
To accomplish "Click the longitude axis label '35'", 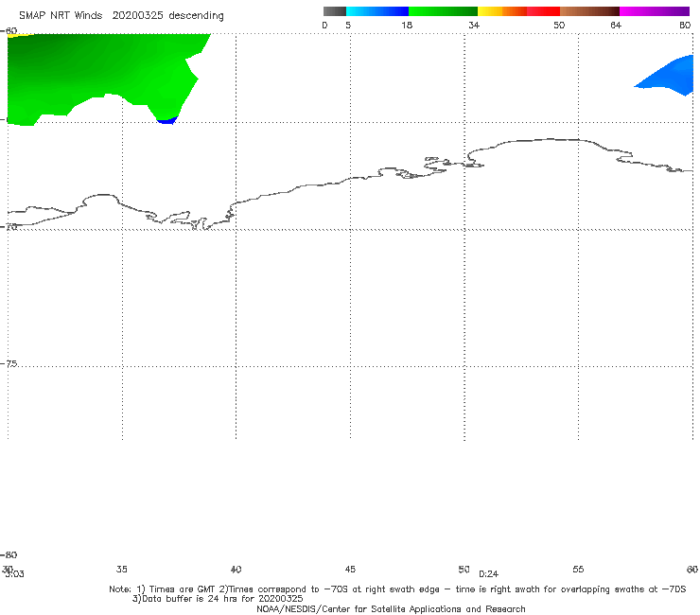I will [122, 570].
